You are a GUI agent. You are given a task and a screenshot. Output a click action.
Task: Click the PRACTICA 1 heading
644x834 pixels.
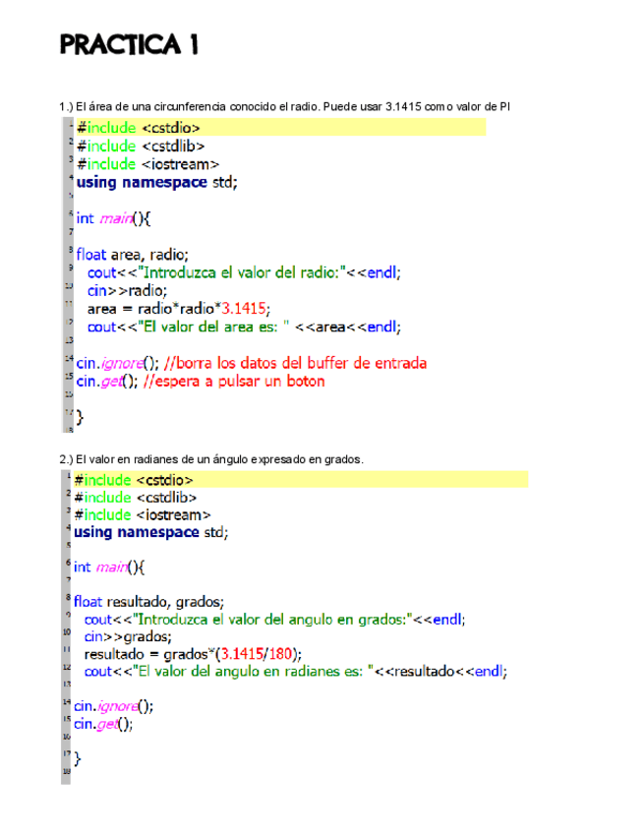129,45
